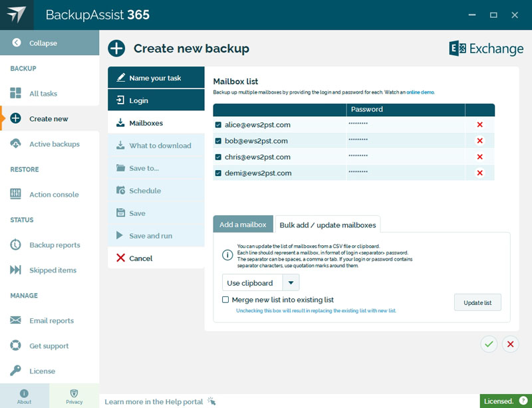Click the information icon in bulk add panel

[x=227, y=255]
